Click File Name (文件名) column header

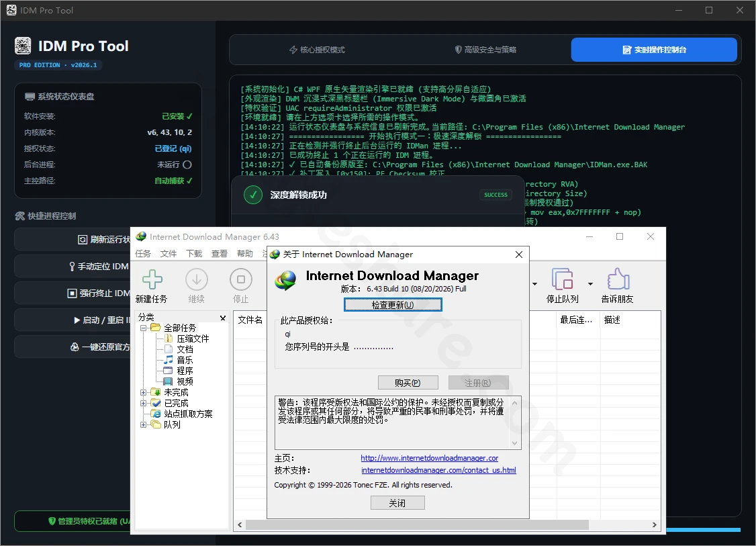click(250, 320)
